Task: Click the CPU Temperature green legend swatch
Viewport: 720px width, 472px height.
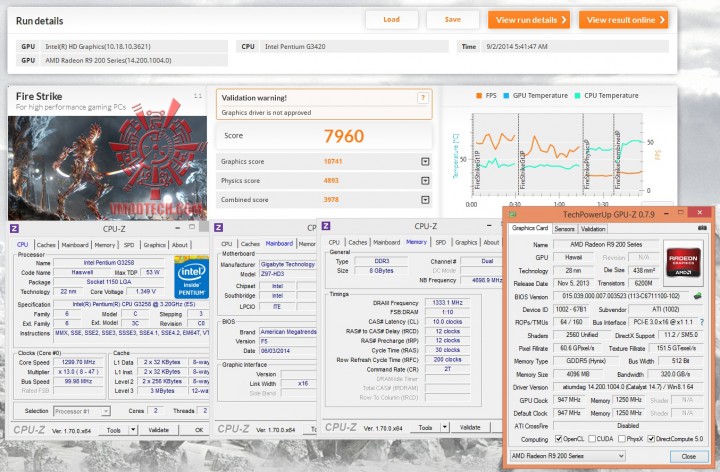Action: pyautogui.click(x=577, y=96)
